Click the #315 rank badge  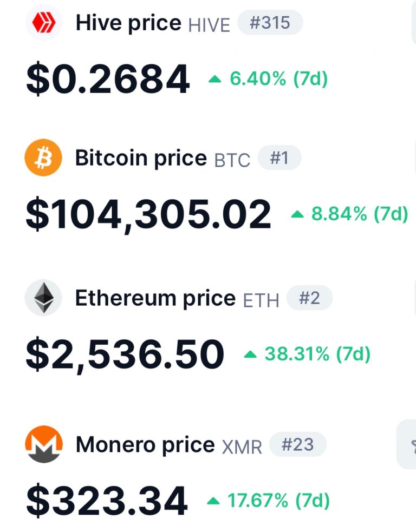270,23
